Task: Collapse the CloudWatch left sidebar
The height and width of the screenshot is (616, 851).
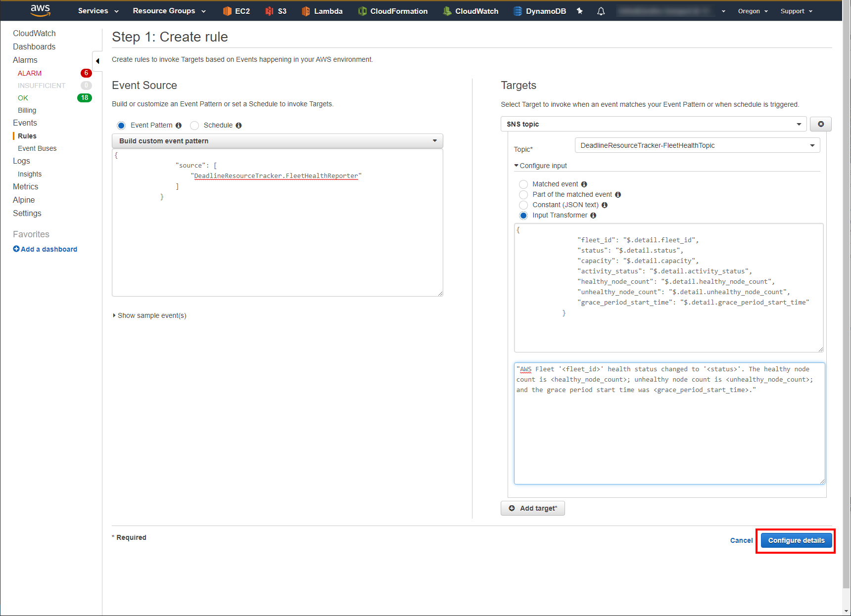Action: [x=97, y=61]
